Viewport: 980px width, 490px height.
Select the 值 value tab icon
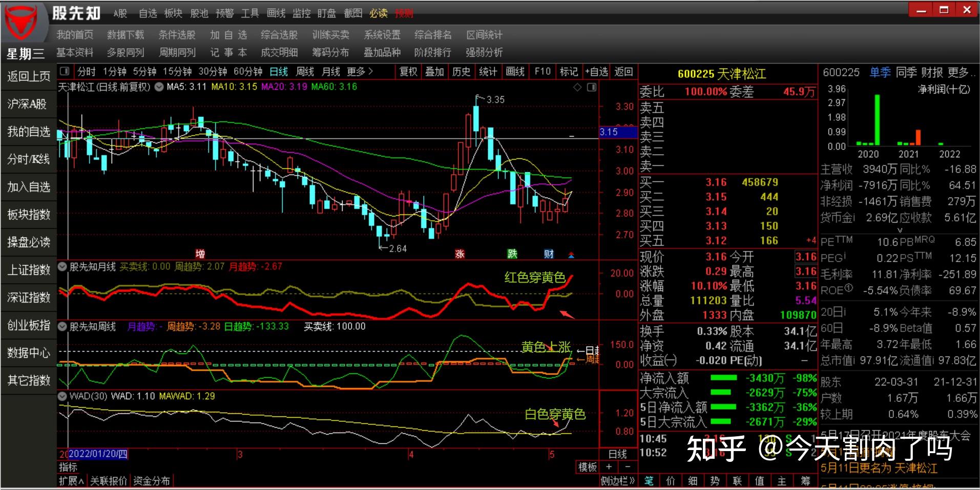coord(760,481)
